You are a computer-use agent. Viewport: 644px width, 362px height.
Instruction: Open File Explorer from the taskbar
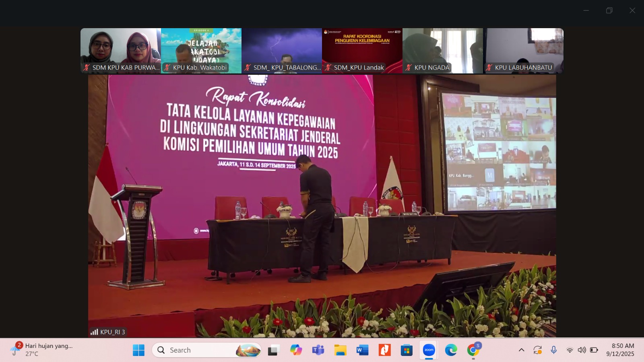coord(340,350)
